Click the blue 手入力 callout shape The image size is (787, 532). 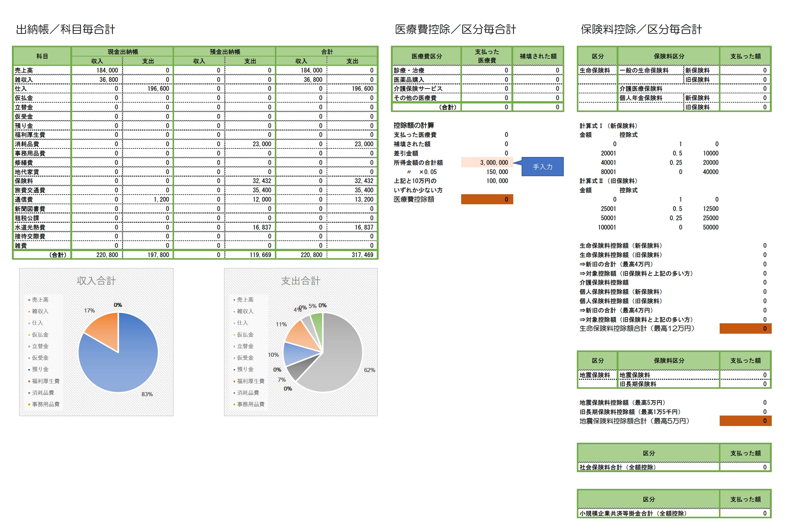(x=543, y=167)
